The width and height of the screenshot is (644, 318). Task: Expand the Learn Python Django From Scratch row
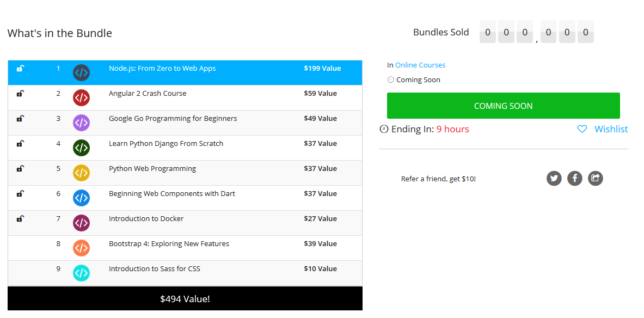(x=166, y=144)
